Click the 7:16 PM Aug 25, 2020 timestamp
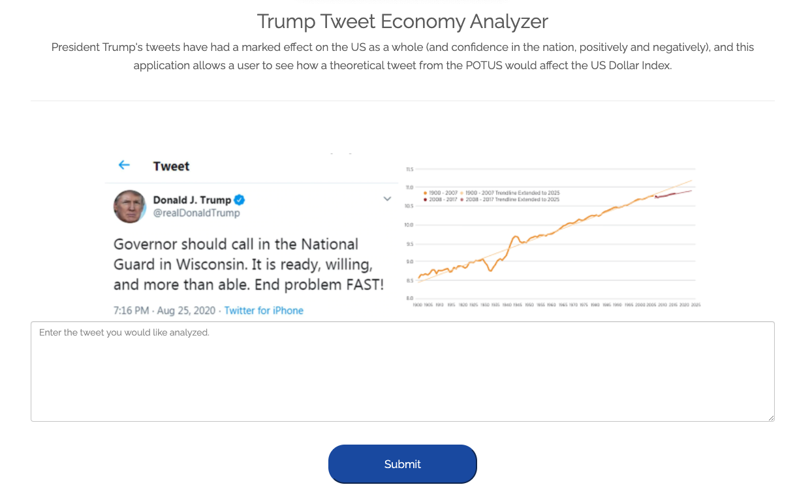Image resolution: width=812 pixels, height=504 pixels. 164,311
